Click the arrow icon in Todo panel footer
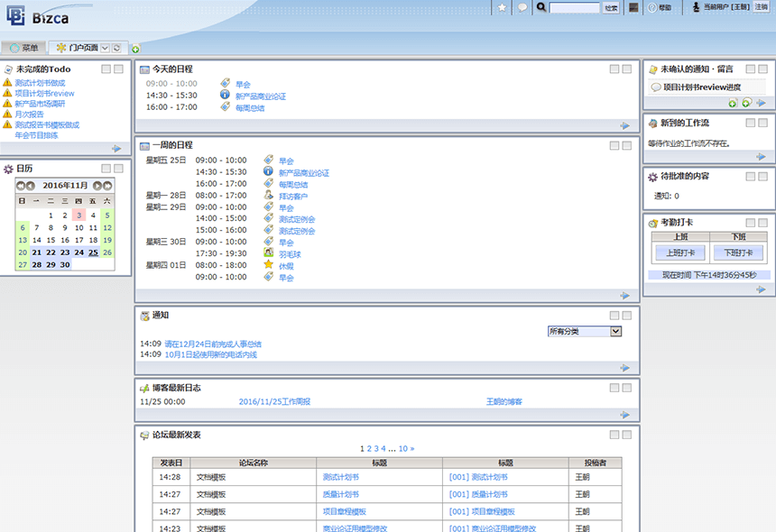The width and height of the screenshot is (776, 532). click(116, 149)
